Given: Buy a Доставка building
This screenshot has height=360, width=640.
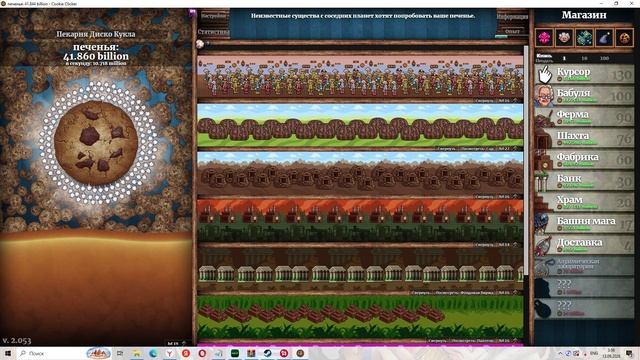Looking at the screenshot, I should 584,244.
